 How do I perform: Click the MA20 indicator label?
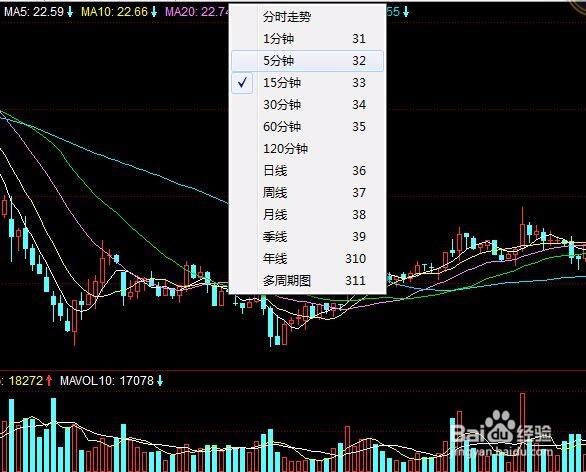click(197, 12)
